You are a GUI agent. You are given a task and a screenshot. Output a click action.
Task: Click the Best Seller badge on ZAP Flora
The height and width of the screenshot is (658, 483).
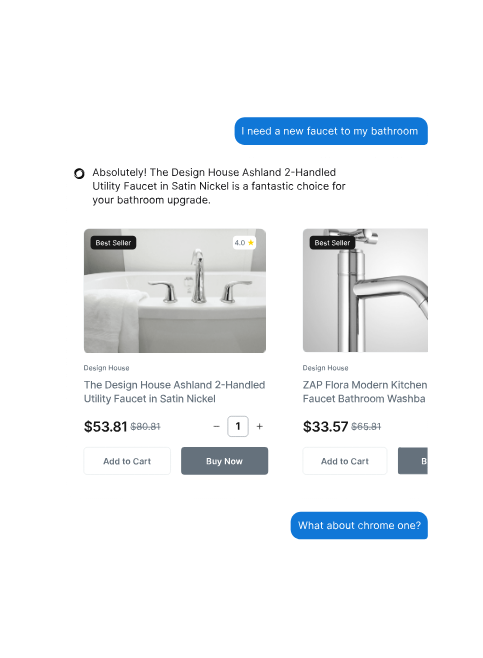pyautogui.click(x=332, y=243)
